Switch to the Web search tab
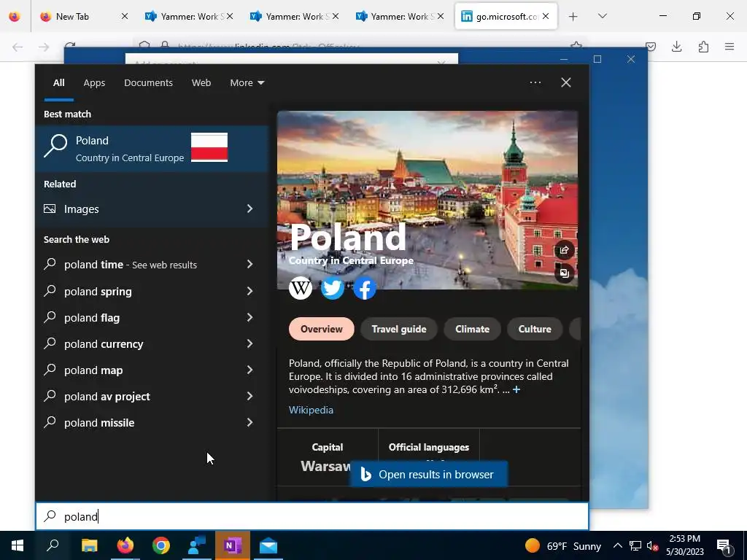The width and height of the screenshot is (747, 560). [201, 82]
